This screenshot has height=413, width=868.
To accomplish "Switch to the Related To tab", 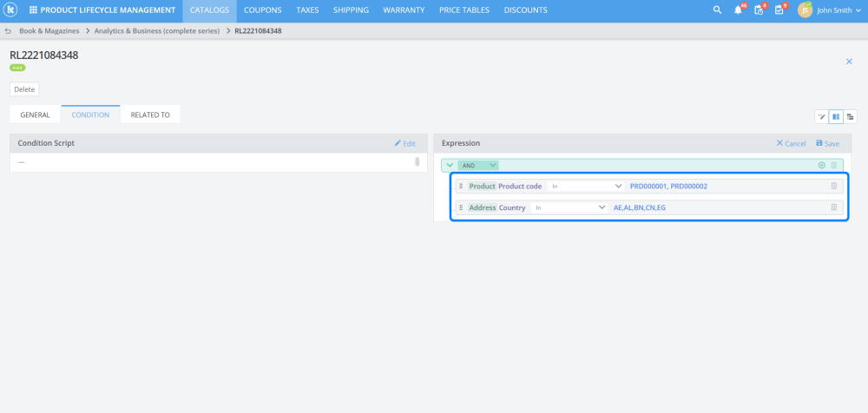I will point(150,115).
